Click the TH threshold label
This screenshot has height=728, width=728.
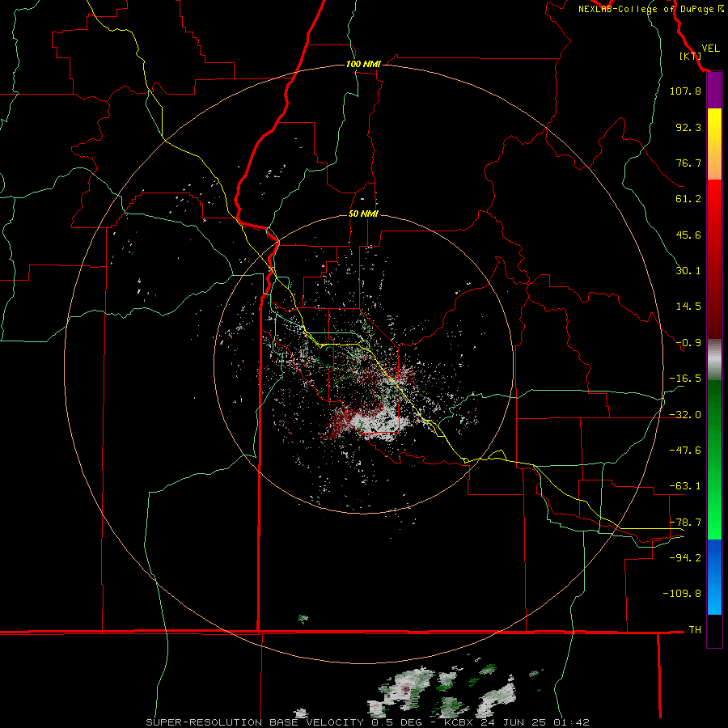[x=695, y=630]
